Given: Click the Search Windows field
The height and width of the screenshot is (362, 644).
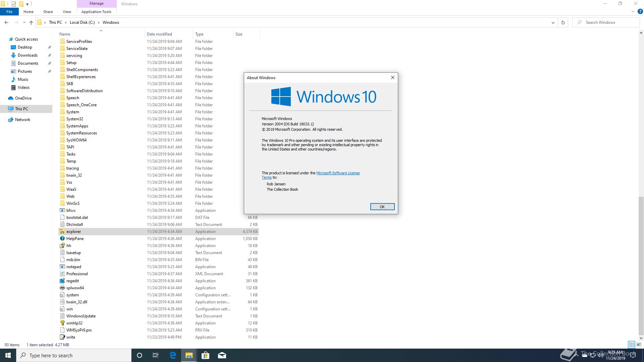Looking at the screenshot, I should pos(606,22).
